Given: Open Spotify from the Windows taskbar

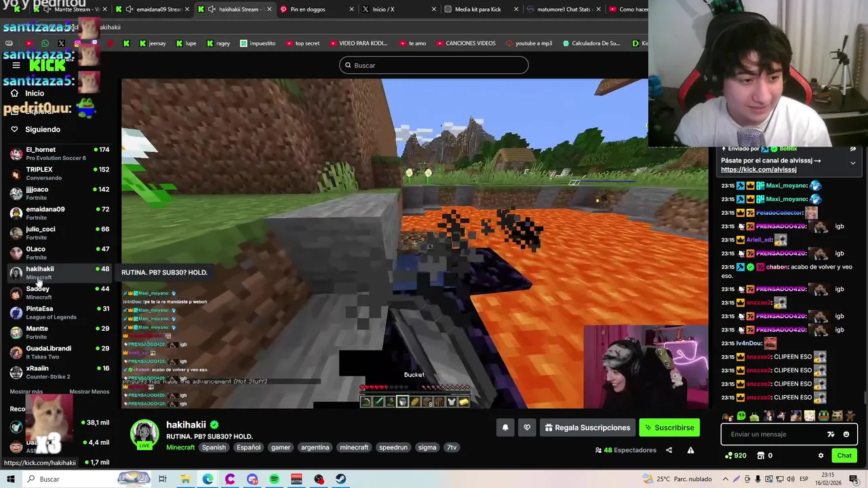Looking at the screenshot, I should (274, 479).
